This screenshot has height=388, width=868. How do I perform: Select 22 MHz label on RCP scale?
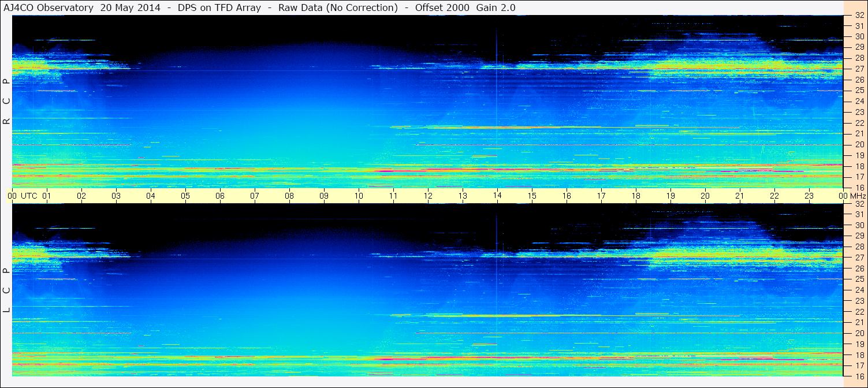tap(859, 123)
